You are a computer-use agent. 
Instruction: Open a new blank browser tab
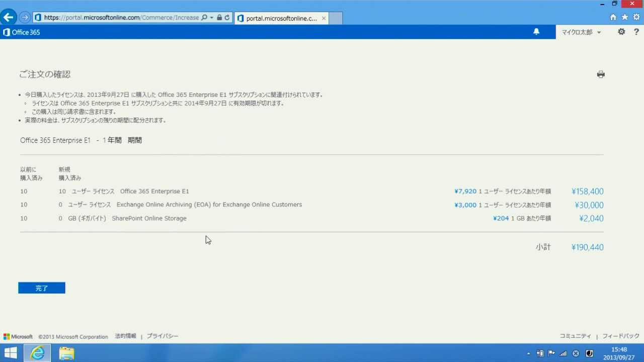point(336,18)
